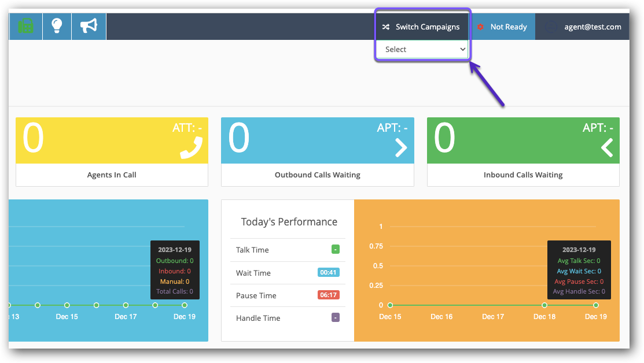Open the Switch Campaigns menu
This screenshot has height=363, width=644.
(x=428, y=27)
